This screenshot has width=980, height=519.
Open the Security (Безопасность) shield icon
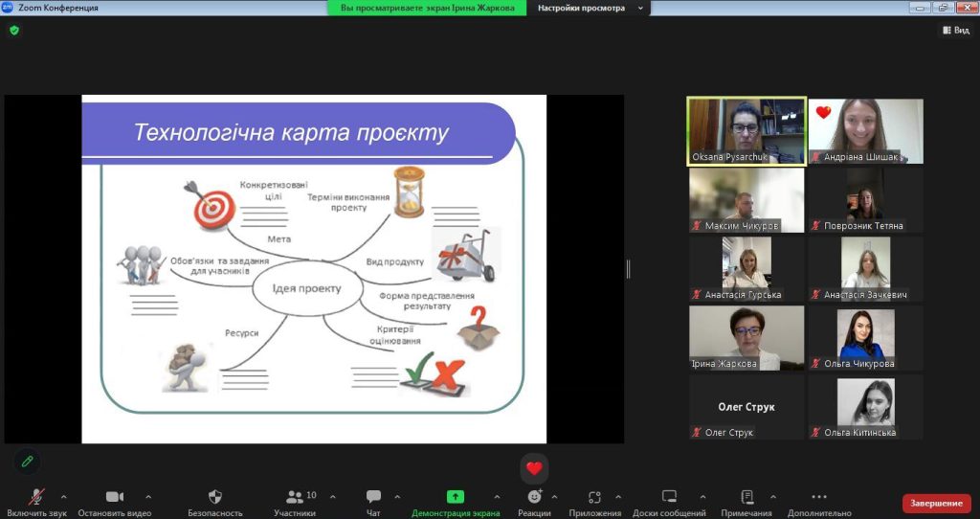[215, 497]
